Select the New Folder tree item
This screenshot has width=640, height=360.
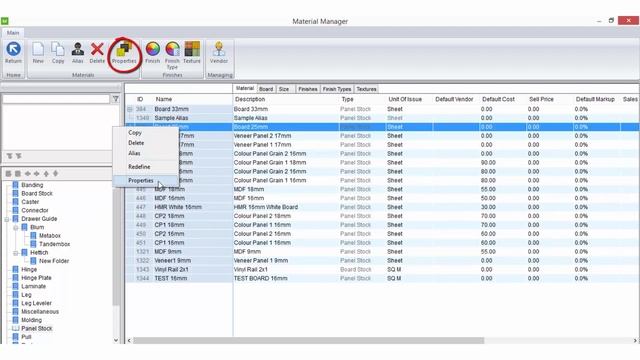click(54, 261)
